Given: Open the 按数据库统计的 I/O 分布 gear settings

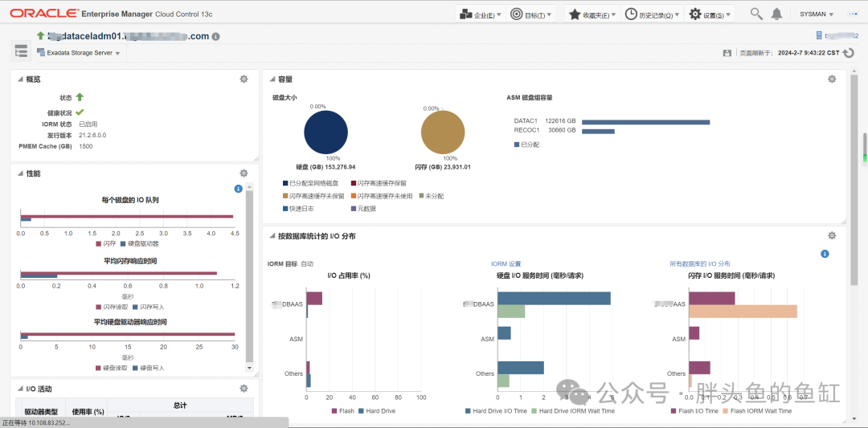Looking at the screenshot, I should (832, 235).
